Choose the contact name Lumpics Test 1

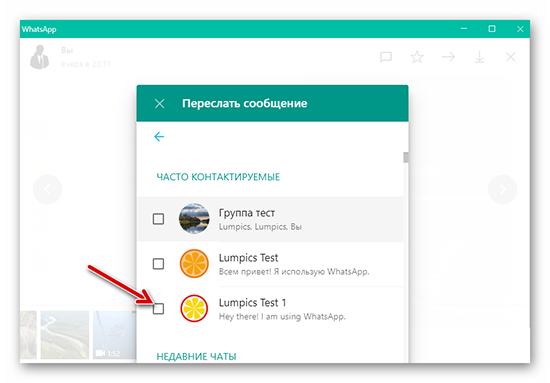(x=252, y=302)
